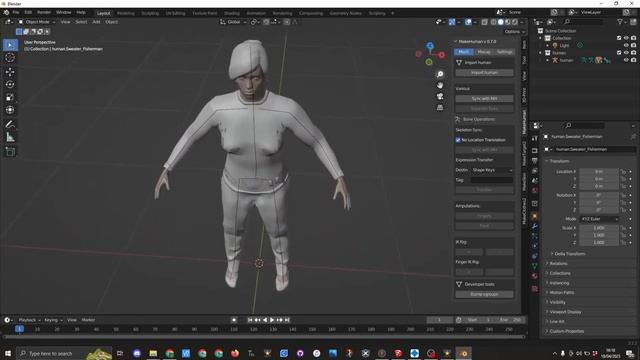Select solid viewport shading mode
640x360 pixels.
tap(501, 22)
